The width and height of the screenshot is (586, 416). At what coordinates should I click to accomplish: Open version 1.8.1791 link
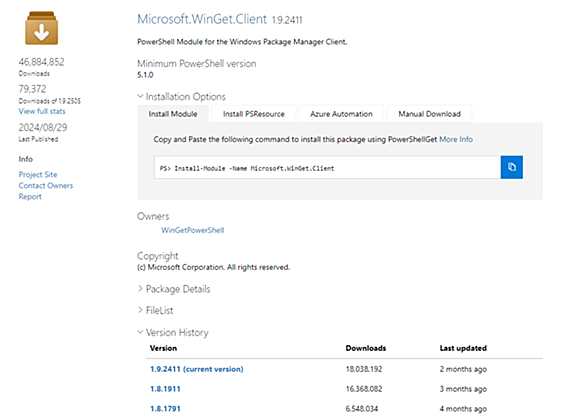pyautogui.click(x=165, y=409)
